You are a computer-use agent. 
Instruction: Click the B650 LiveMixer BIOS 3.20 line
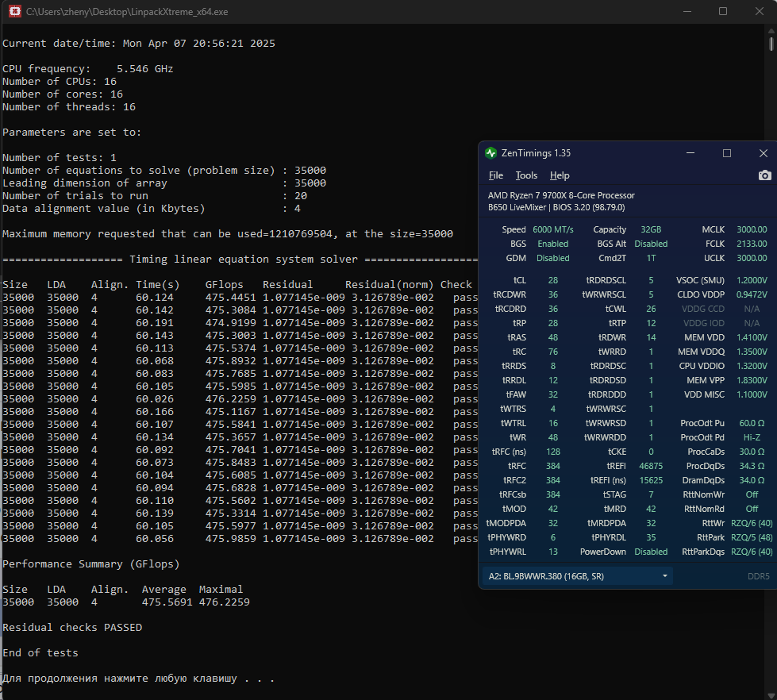coord(556,208)
